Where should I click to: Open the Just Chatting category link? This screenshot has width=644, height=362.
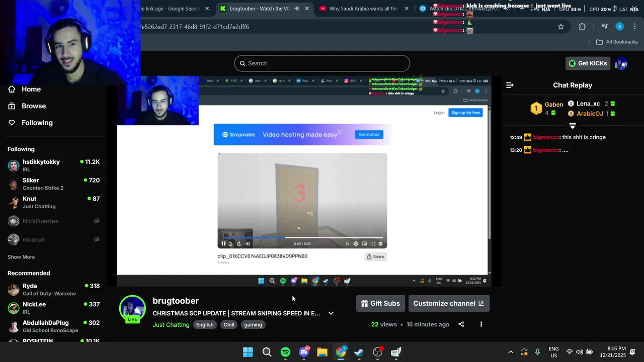[x=171, y=325]
